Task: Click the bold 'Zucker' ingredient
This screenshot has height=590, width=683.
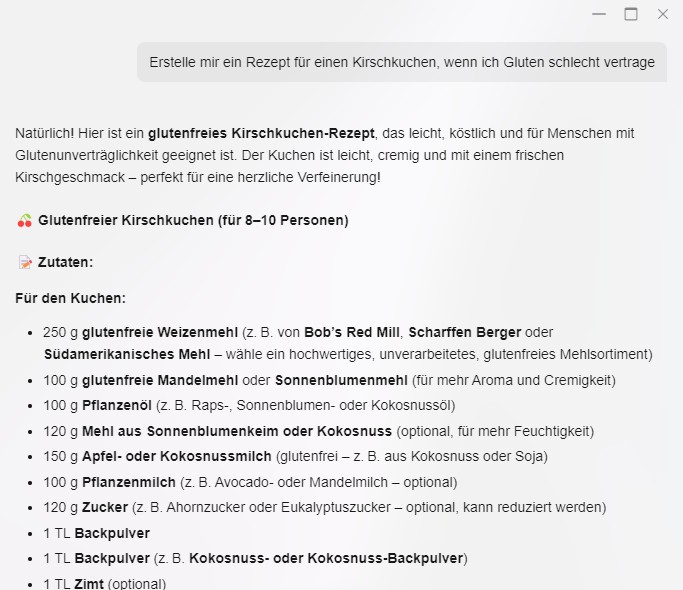Action: pos(104,508)
